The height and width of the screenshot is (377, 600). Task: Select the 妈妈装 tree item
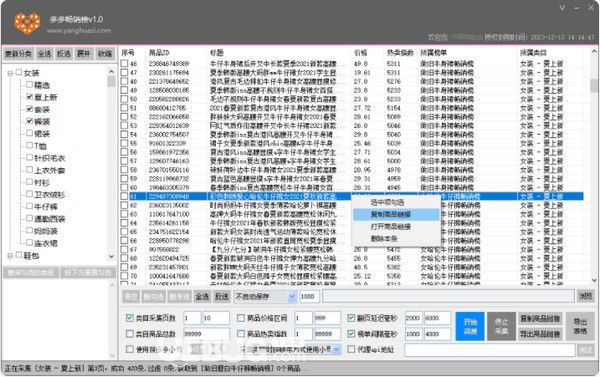(x=46, y=231)
